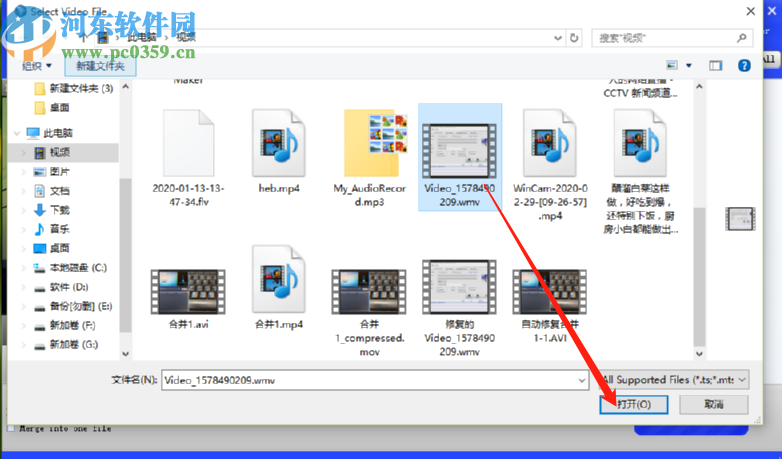Screen dimensions: 782x459
Task: Change view mode icon in toolbar
Action: click(672, 65)
